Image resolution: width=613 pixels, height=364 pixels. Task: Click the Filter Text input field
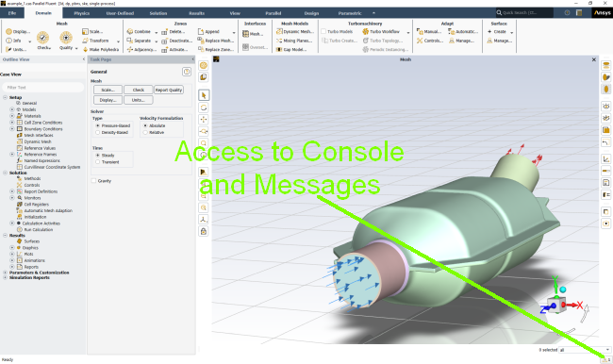pos(43,87)
